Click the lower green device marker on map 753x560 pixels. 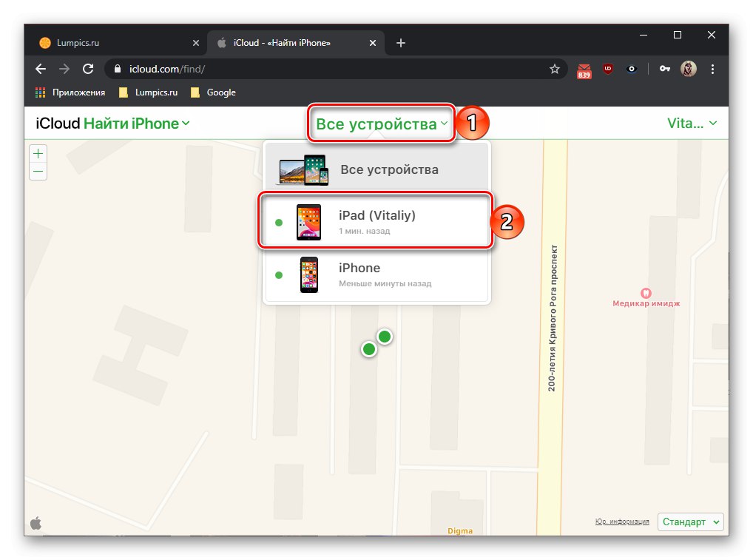point(369,349)
